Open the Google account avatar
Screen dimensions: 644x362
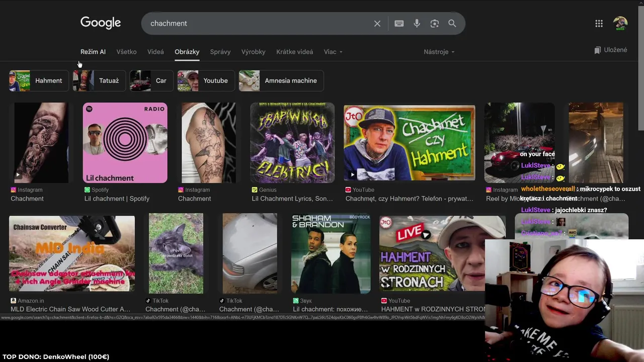[620, 24]
